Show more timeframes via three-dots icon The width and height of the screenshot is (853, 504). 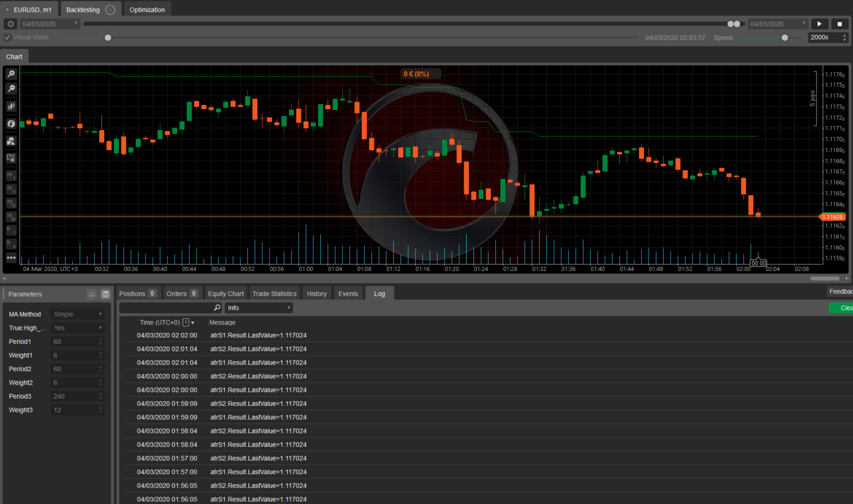[x=11, y=257]
